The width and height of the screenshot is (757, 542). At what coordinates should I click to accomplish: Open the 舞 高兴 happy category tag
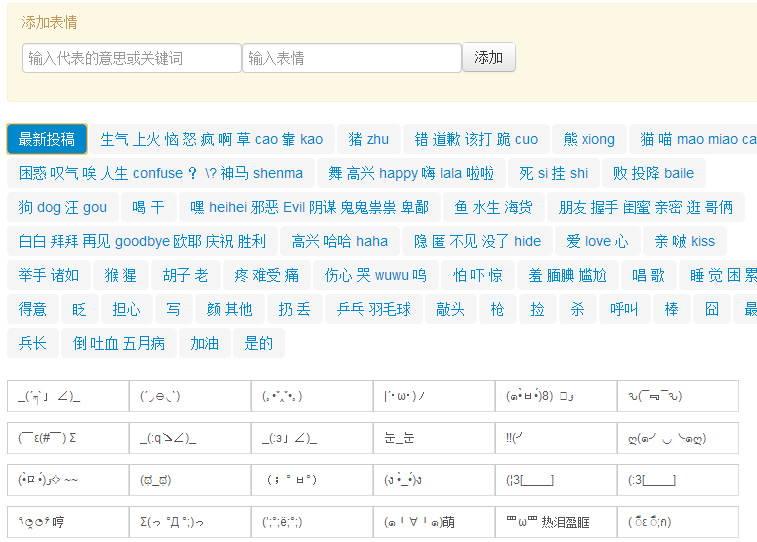click(411, 173)
